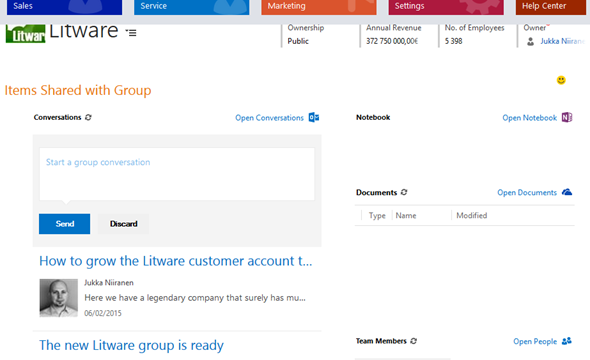Click the people icon next to Open People
Viewport: 590px width, 360px height.
point(567,341)
